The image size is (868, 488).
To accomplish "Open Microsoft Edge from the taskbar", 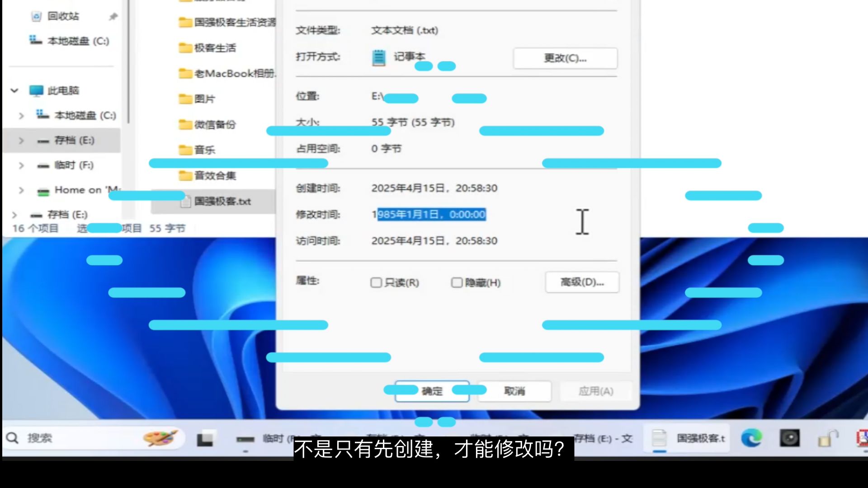I will point(751,438).
